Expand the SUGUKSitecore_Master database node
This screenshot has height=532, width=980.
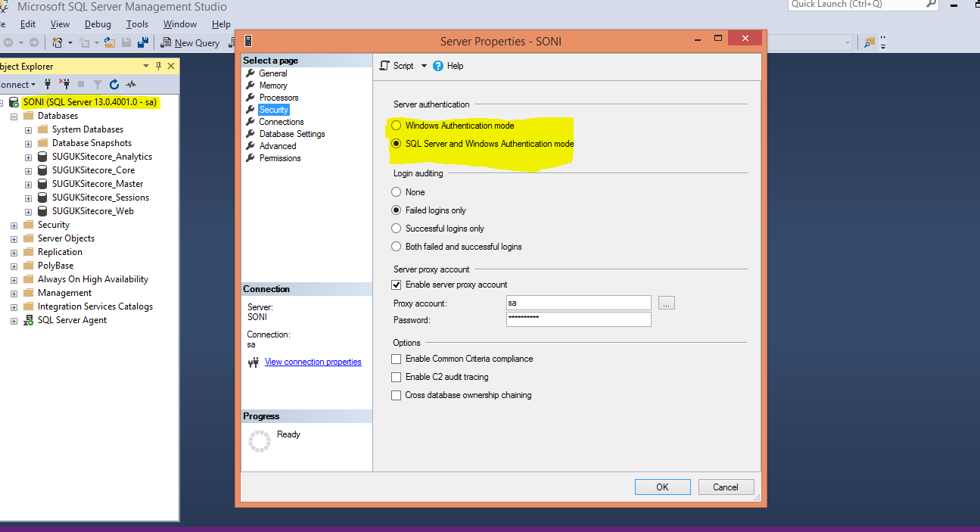point(28,183)
